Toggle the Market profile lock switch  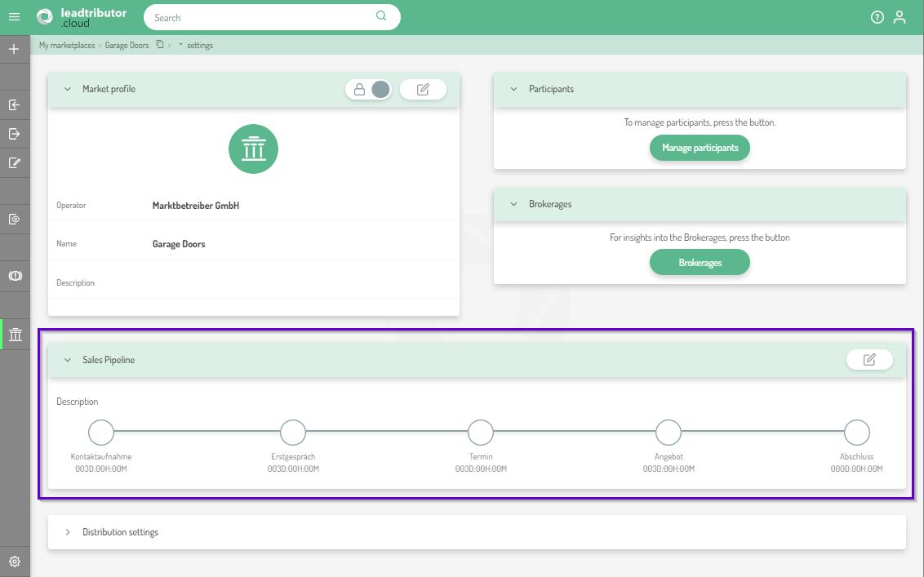point(369,90)
